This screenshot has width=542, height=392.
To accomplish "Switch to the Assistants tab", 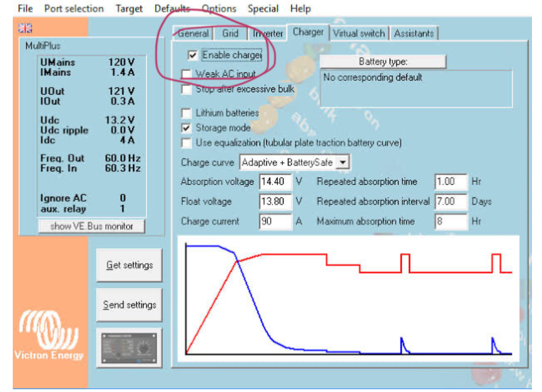I will point(414,33).
